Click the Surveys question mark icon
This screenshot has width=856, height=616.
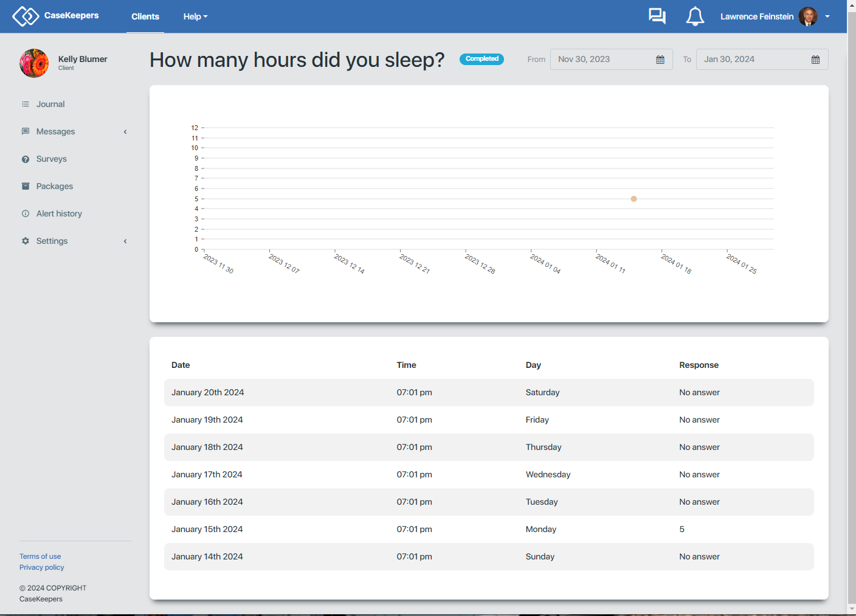(x=26, y=159)
